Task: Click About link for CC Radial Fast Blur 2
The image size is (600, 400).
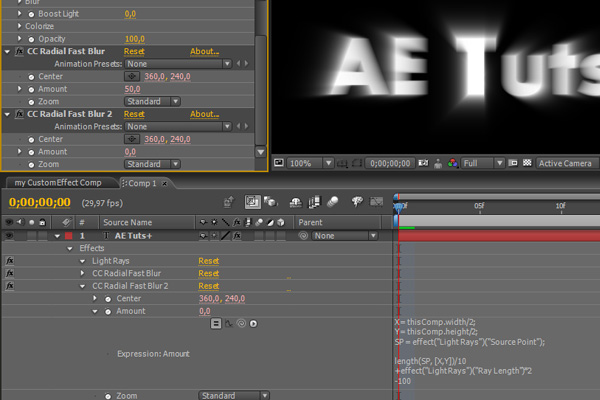Action: (204, 114)
